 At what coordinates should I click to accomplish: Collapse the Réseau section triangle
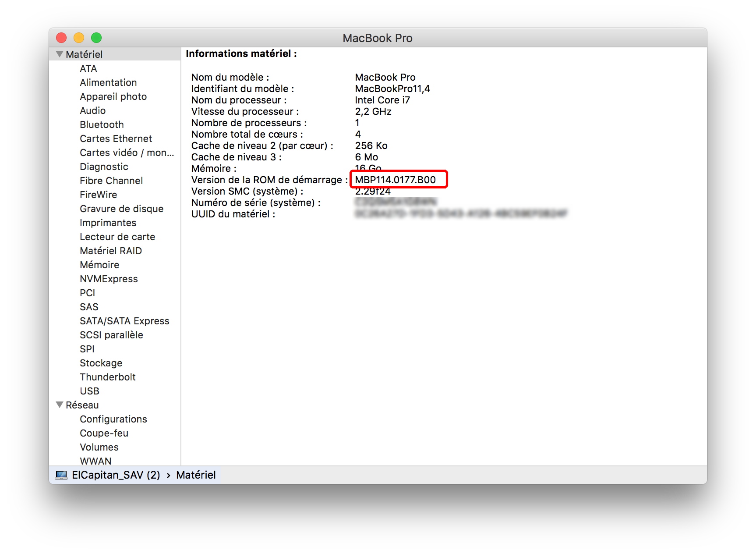point(60,405)
